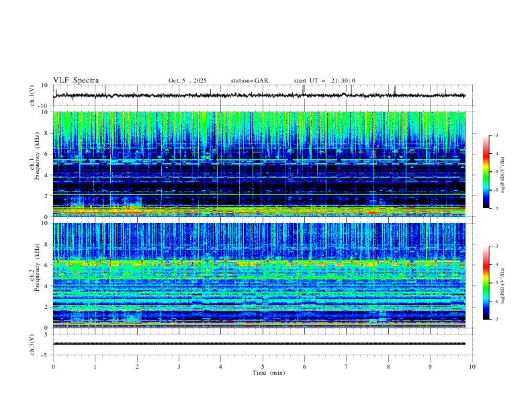Image resolution: width=532 pixels, height=411 pixels.
Task: Click the time axis tick label "7"
Action: click(347, 367)
